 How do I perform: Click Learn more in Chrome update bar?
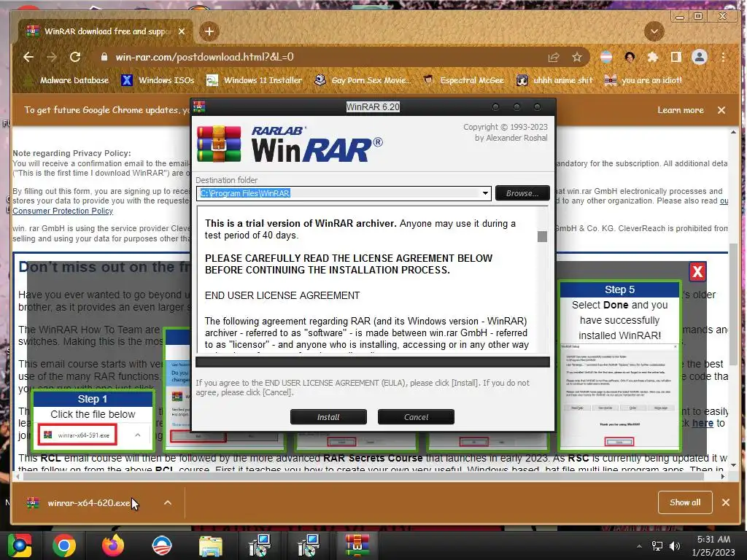pos(681,110)
